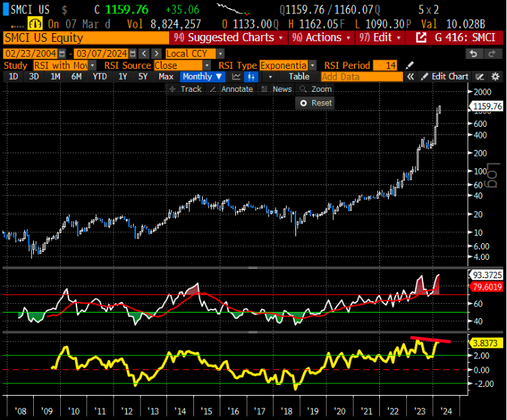Click the RSI Period 14 field

pyautogui.click(x=385, y=65)
